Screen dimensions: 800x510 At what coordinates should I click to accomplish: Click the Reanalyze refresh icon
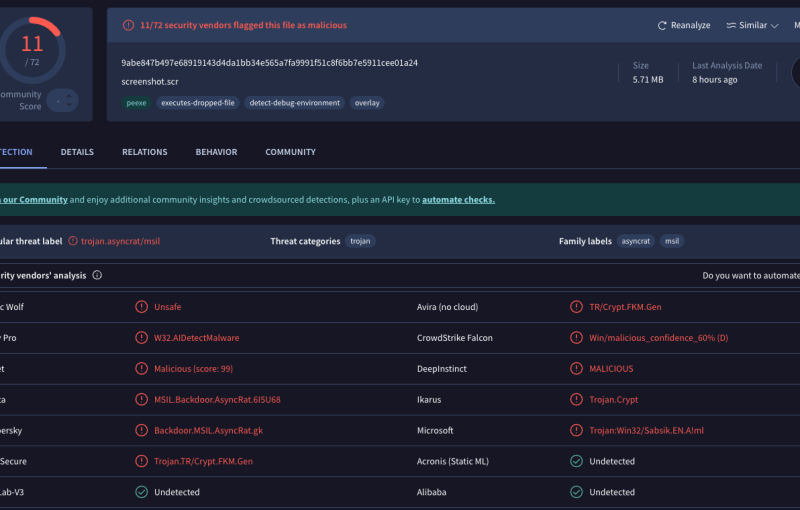[x=662, y=26]
